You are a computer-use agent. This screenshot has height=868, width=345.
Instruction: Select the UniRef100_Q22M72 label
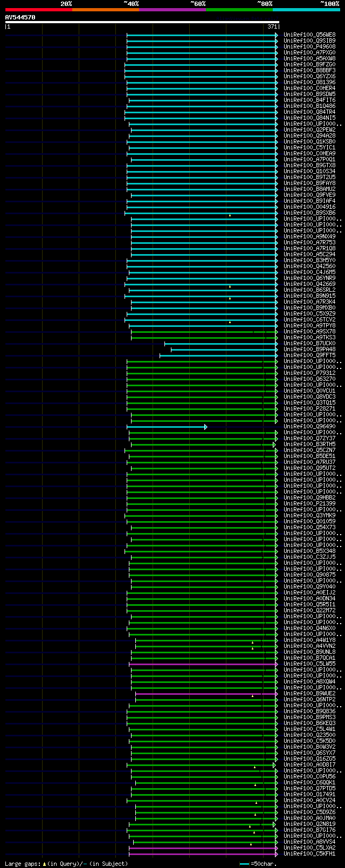point(309,610)
